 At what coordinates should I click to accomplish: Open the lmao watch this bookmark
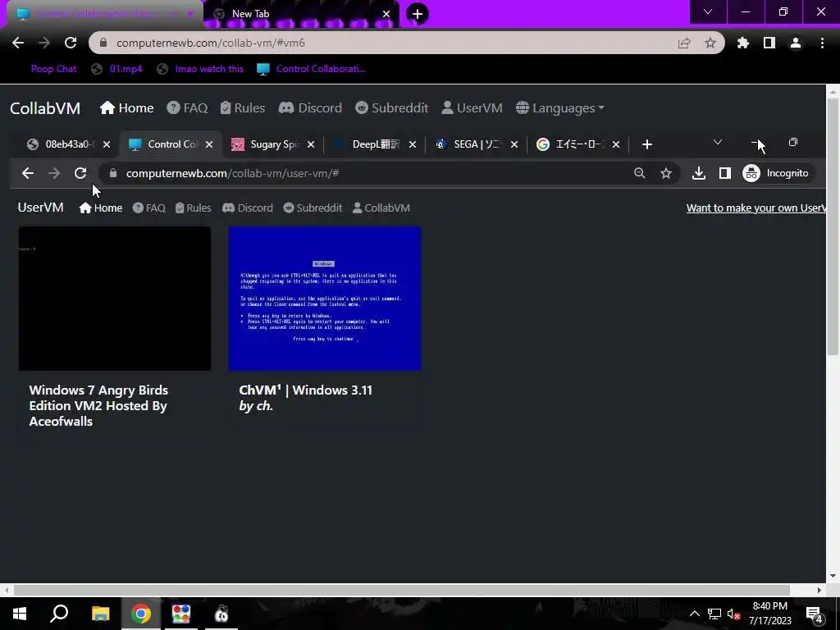(x=200, y=69)
